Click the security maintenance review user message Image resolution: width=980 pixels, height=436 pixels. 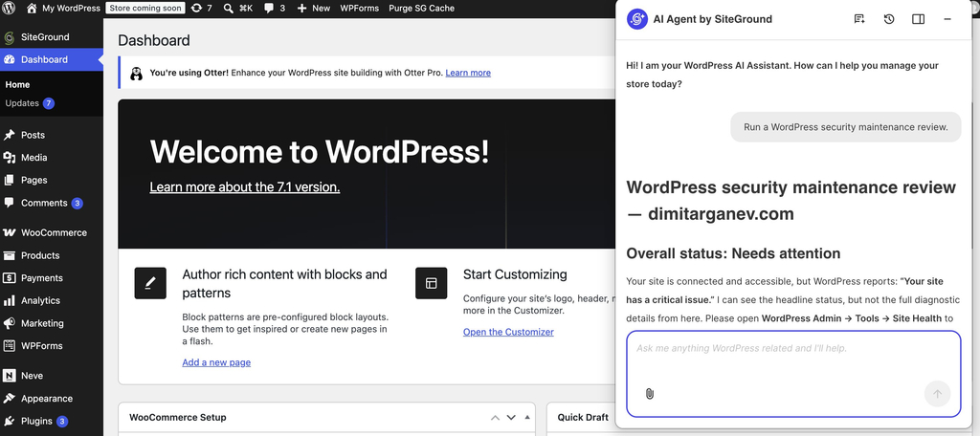pyautogui.click(x=846, y=127)
